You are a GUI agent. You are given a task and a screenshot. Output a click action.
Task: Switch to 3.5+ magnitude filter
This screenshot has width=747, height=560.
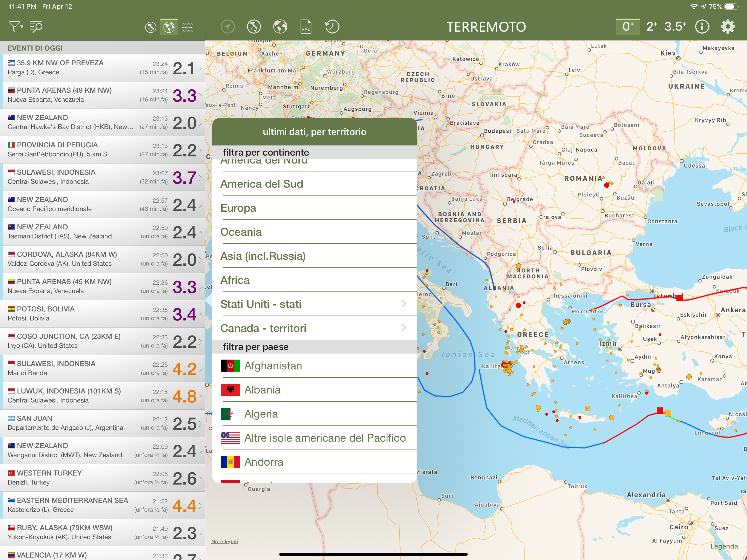click(675, 27)
